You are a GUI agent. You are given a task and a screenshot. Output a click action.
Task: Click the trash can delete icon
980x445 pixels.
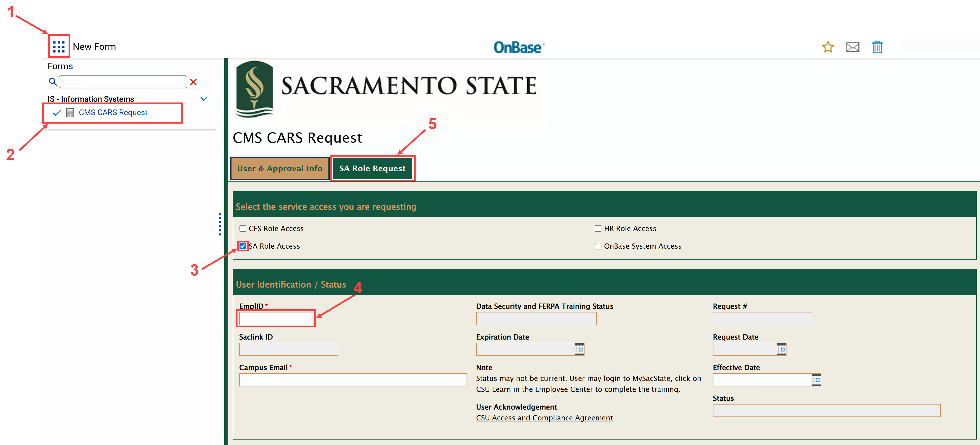click(x=877, y=47)
